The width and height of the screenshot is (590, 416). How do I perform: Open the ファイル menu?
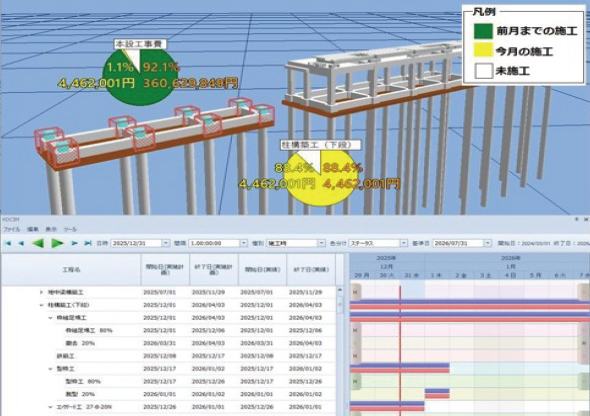click(x=11, y=229)
